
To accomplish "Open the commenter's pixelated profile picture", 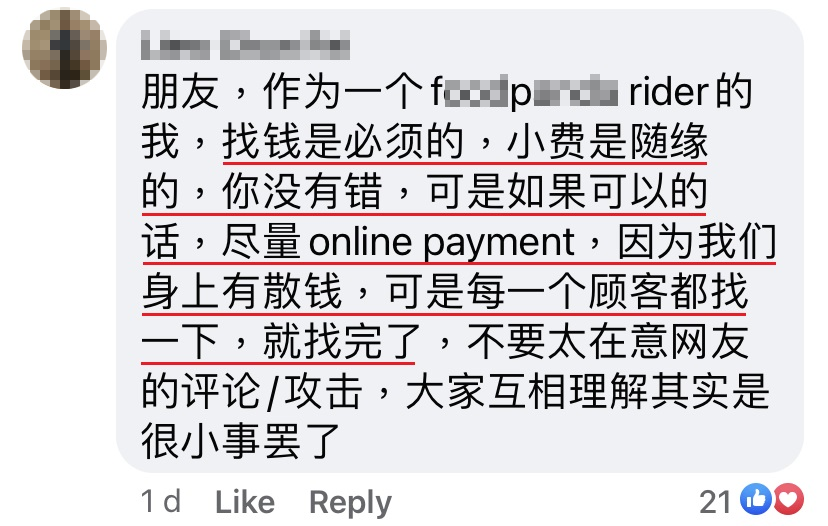I will tap(64, 48).
